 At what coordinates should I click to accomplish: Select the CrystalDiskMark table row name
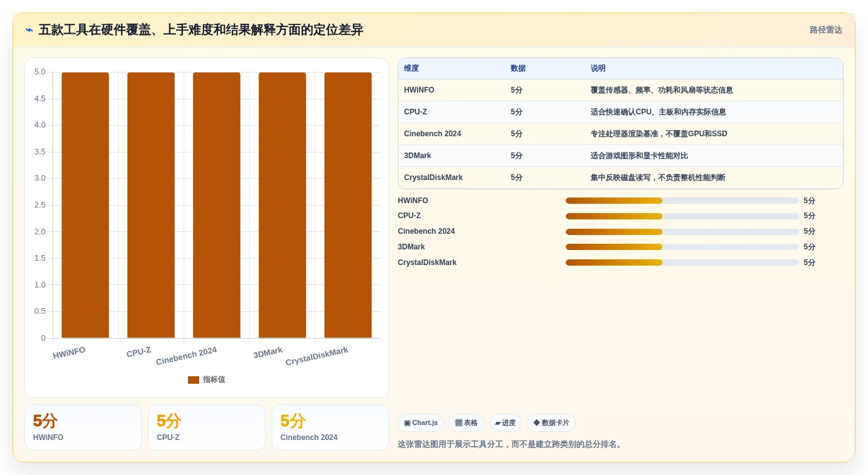point(433,177)
